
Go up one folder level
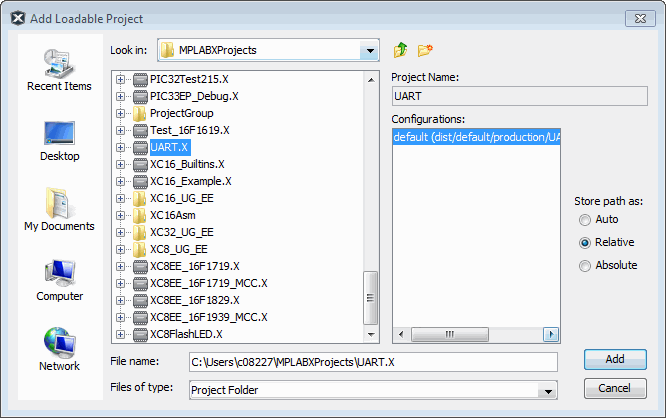(x=400, y=50)
